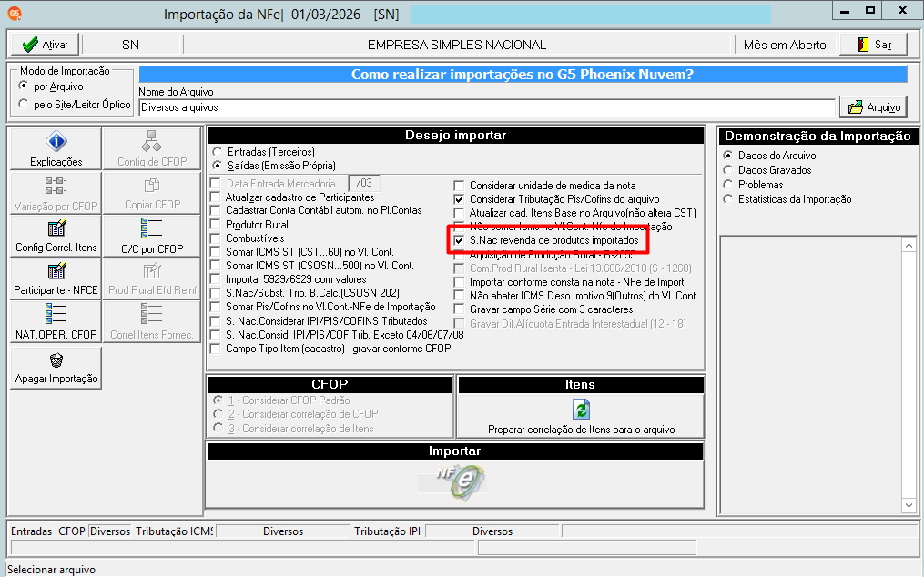Select Dados Gravados option
The width and height of the screenshot is (924, 577).
point(728,170)
